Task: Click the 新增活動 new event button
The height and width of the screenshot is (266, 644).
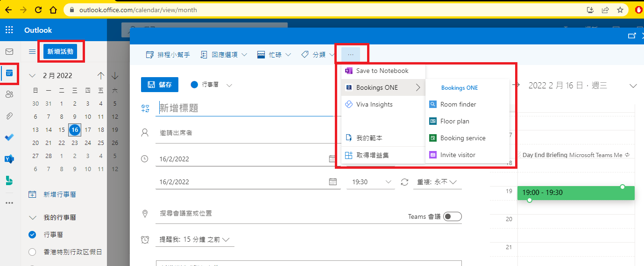Action: pos(60,51)
